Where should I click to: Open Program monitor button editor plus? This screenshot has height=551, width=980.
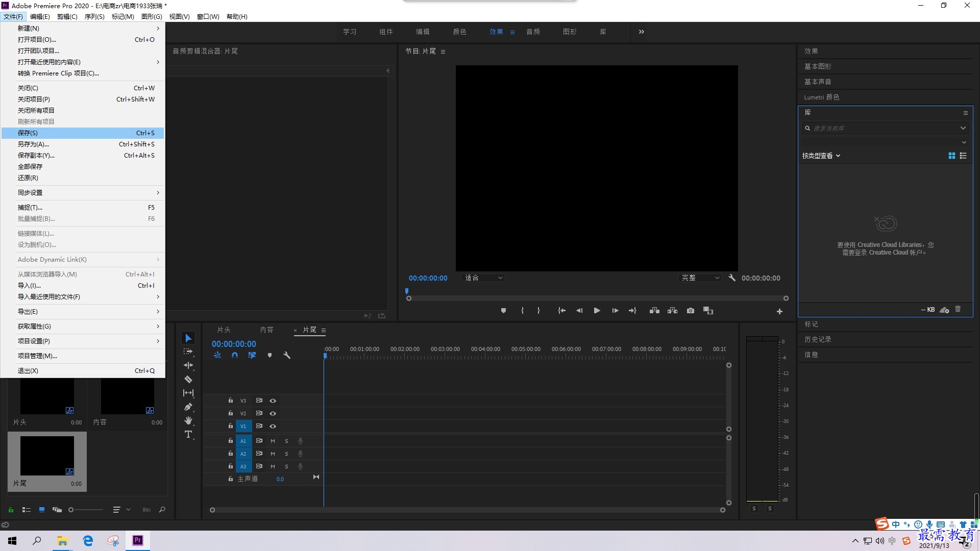779,311
